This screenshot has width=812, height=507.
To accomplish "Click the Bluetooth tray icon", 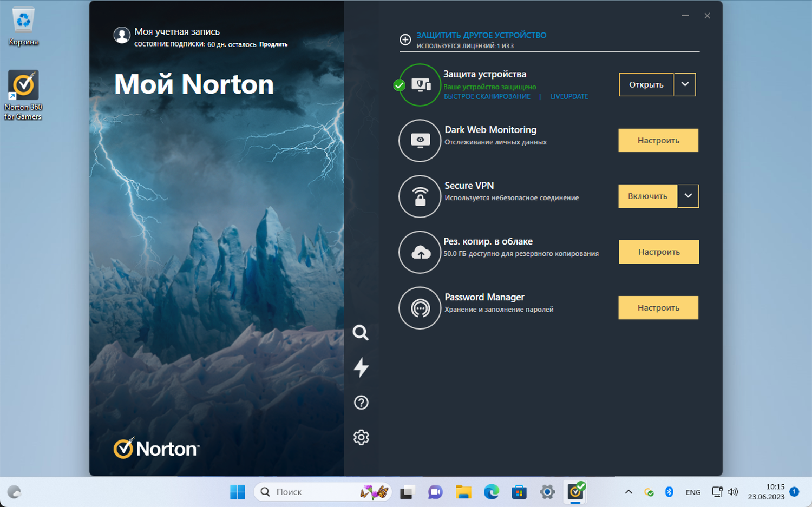I will pos(669,492).
